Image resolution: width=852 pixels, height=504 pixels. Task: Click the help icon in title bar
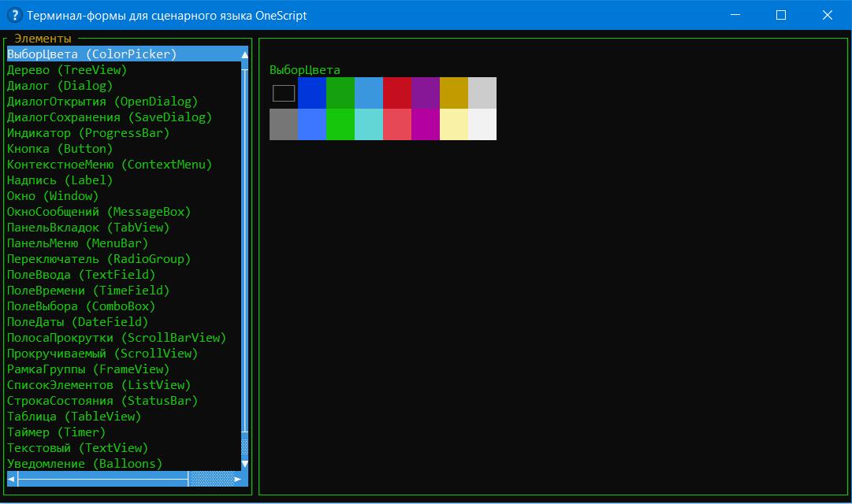click(x=13, y=15)
